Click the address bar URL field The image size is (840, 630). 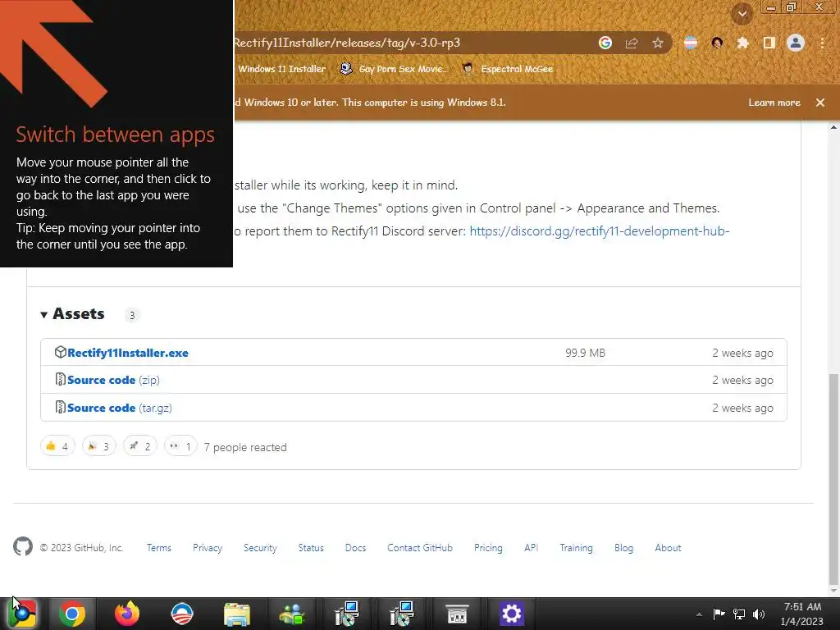413,43
